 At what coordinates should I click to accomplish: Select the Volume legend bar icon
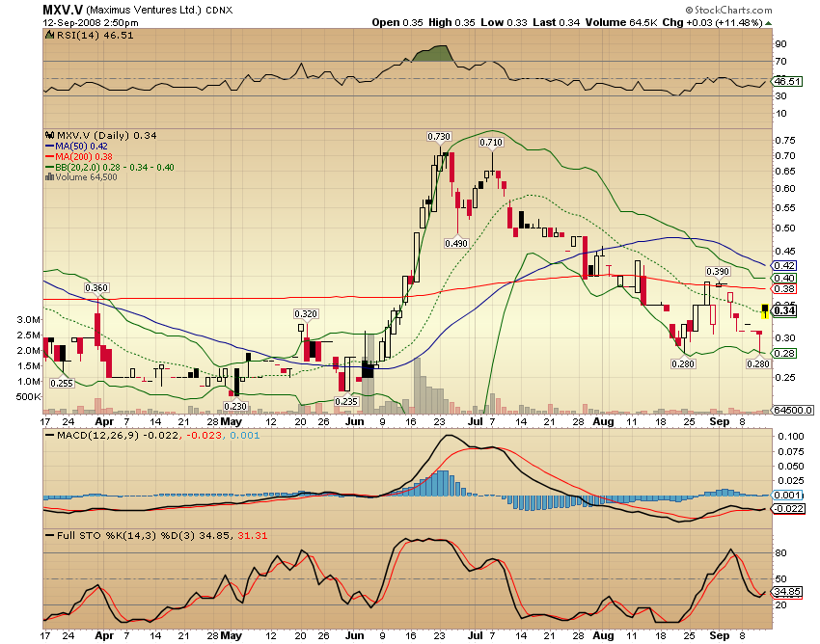coord(49,176)
